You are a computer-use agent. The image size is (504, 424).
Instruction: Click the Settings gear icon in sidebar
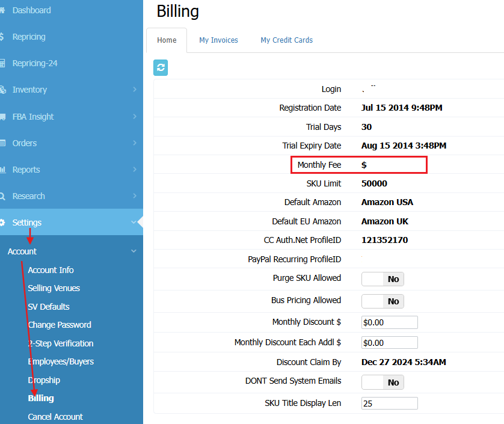pos(2,223)
